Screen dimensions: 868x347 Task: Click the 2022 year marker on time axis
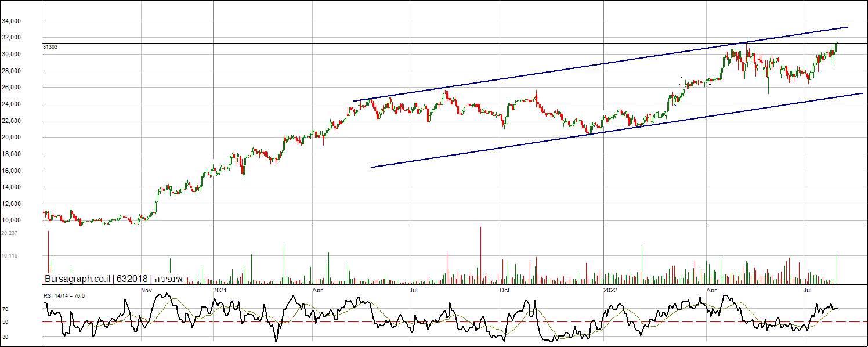tap(610, 290)
